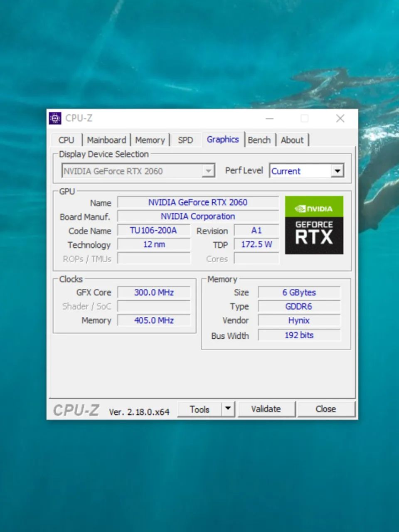
Task: Switch to the SPD tab
Action: click(x=185, y=140)
